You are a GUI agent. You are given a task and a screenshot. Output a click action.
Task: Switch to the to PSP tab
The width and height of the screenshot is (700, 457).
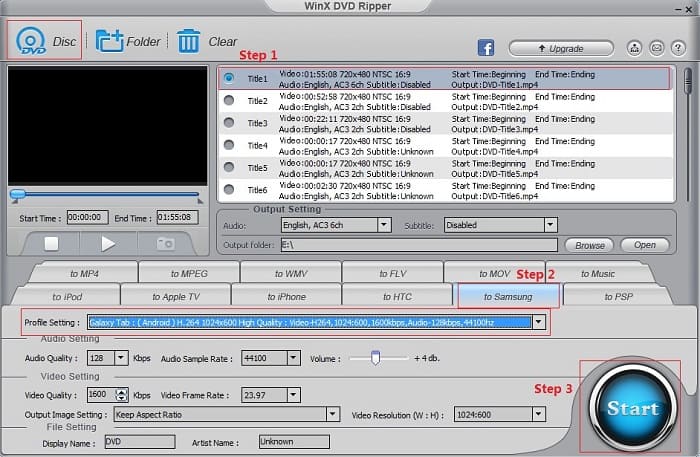pyautogui.click(x=618, y=296)
